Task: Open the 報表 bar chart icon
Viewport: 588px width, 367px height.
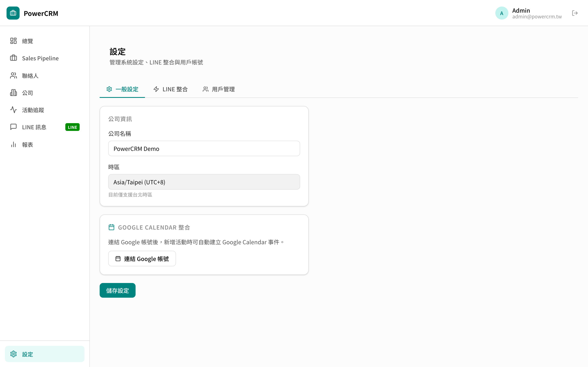Action: pos(13,144)
